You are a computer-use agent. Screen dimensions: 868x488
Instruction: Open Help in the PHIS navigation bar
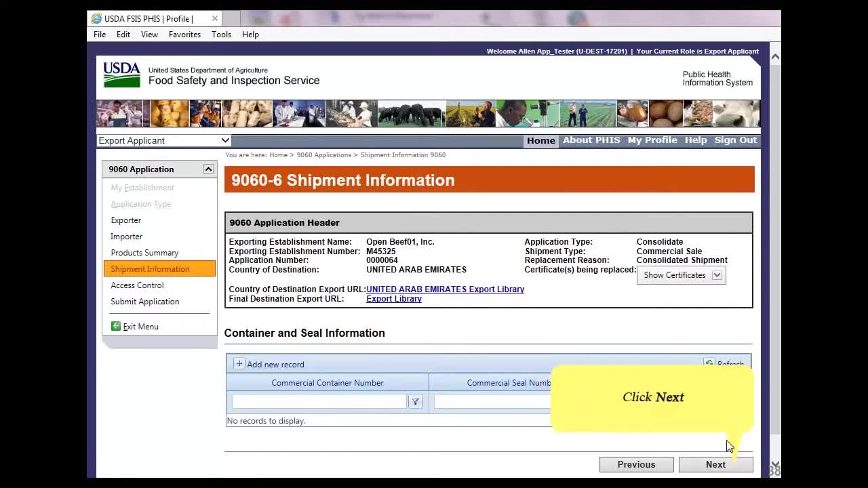(x=696, y=140)
